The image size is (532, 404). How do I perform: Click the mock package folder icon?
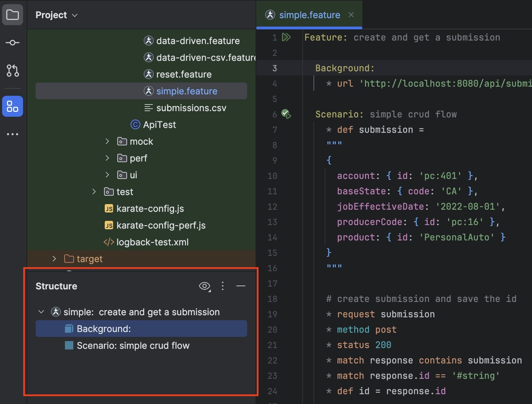[x=122, y=141]
